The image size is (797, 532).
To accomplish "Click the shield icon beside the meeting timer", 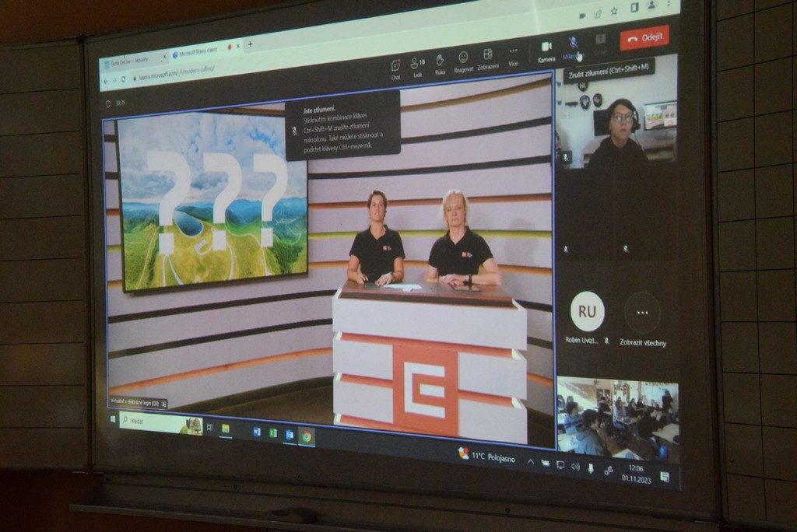I will tap(107, 104).
